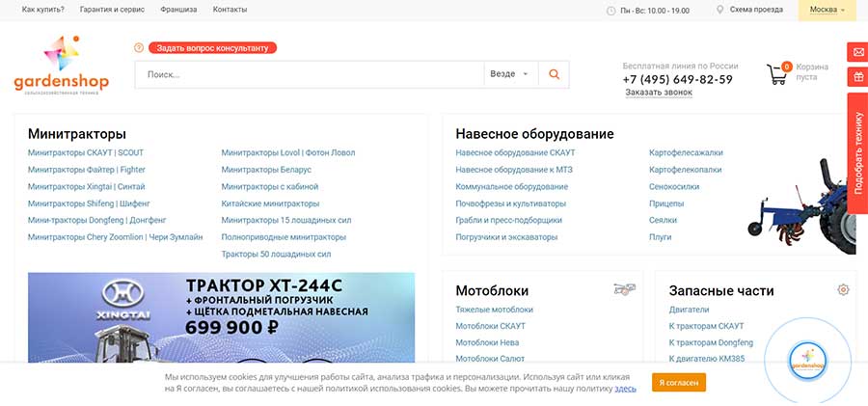Click Подобрать технику side tab
Image resolution: width=868 pixels, height=406 pixels.
pos(858,153)
